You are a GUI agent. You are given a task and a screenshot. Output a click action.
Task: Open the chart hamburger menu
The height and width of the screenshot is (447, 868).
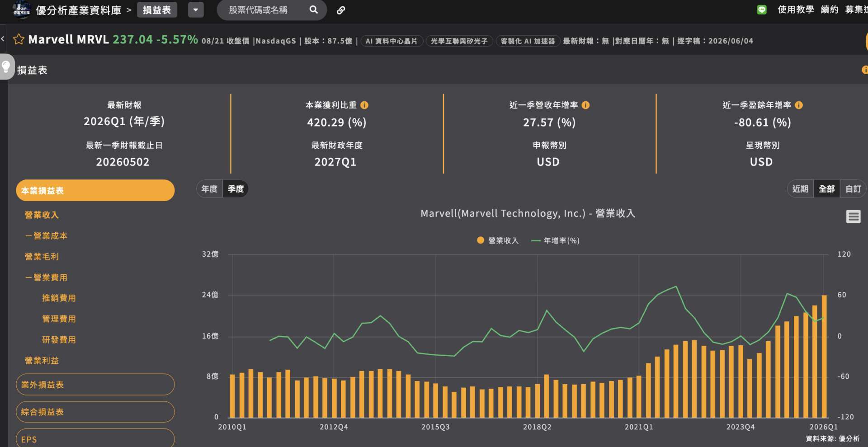click(853, 217)
